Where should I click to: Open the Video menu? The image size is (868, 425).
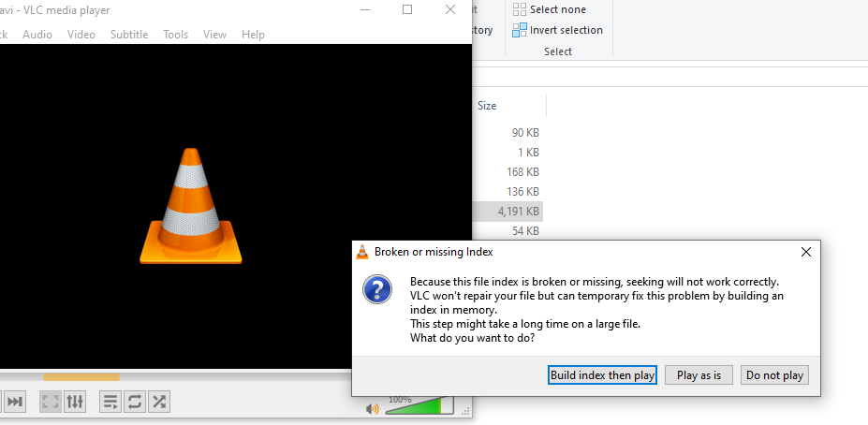coord(81,35)
